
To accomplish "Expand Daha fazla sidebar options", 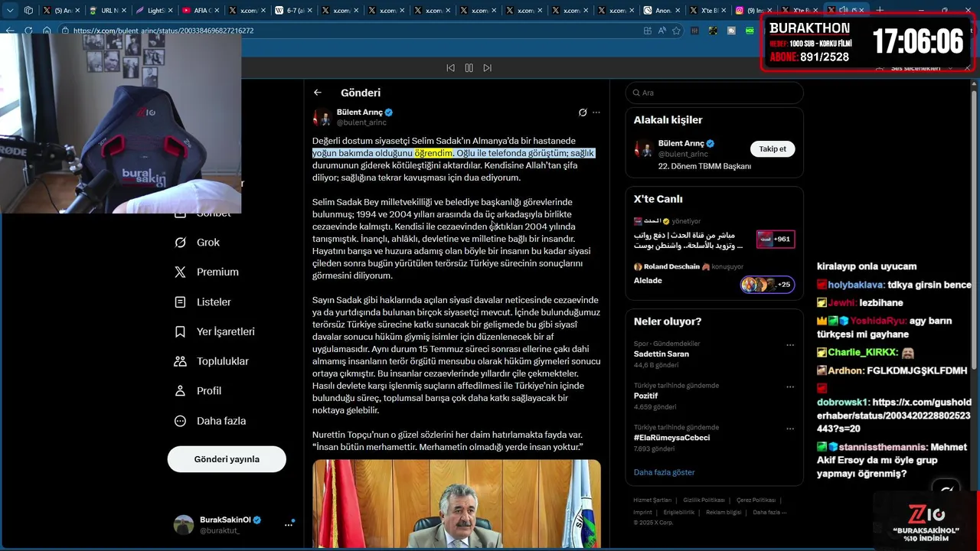I will [x=211, y=421].
